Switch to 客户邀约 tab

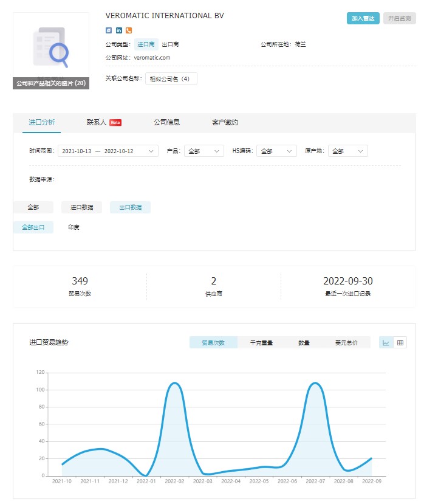[x=225, y=122]
